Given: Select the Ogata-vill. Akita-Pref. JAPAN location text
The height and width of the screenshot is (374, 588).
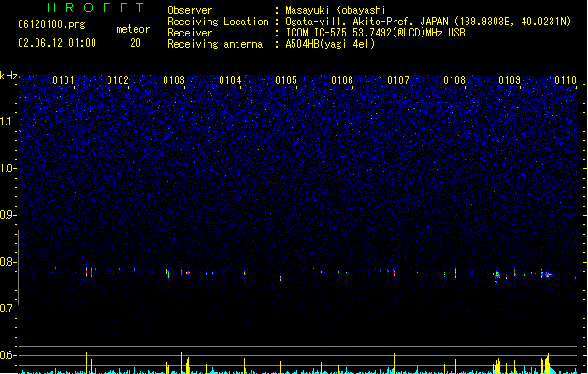Looking at the screenshot, I should (x=428, y=22).
